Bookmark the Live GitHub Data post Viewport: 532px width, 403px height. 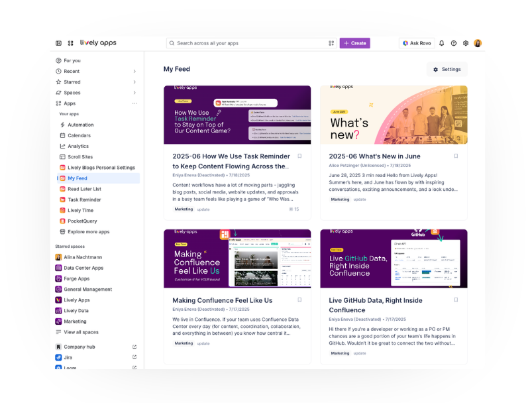coord(456,300)
